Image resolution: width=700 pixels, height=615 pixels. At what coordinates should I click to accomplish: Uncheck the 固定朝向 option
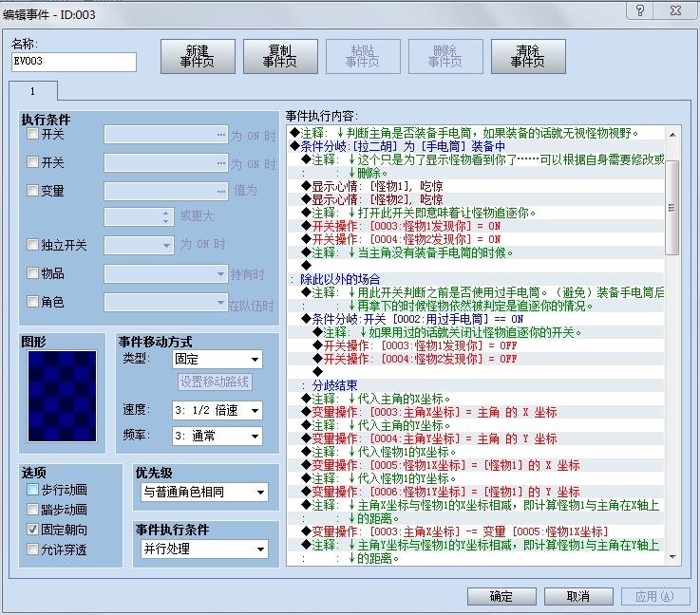(x=32, y=530)
